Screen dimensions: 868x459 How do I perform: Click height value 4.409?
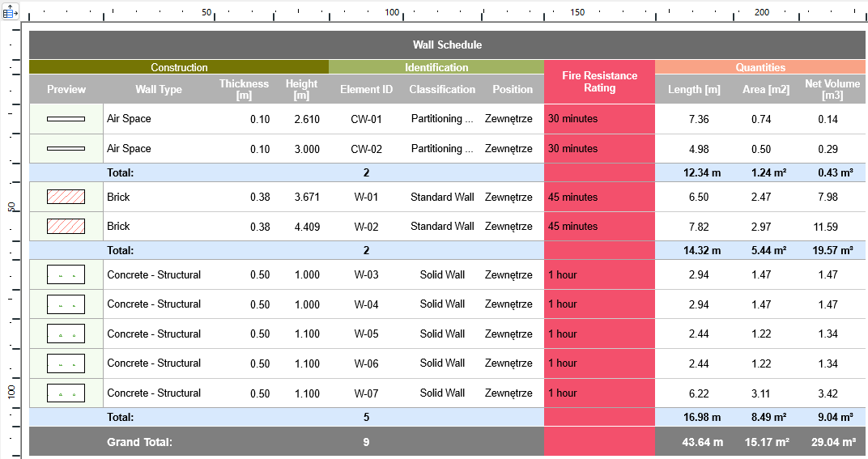[x=307, y=227]
